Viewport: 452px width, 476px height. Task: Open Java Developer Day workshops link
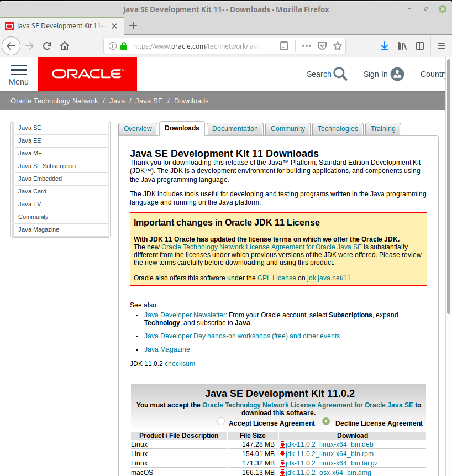point(242,336)
